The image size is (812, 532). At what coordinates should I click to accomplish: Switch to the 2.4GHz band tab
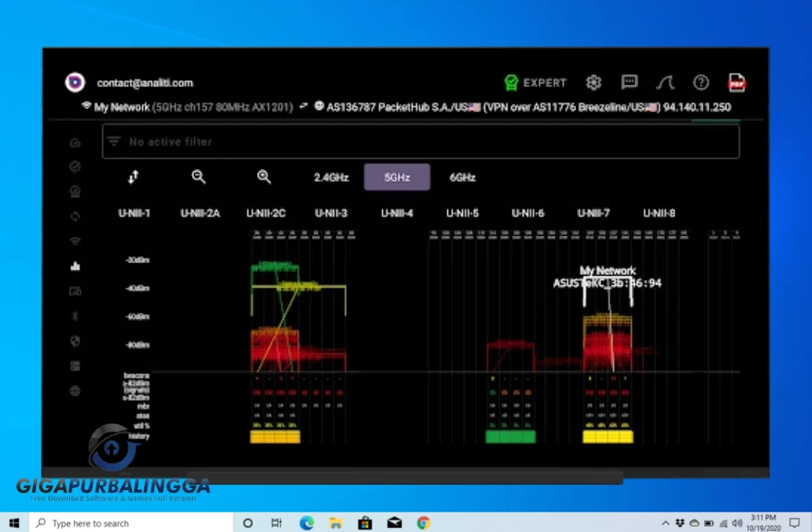coord(331,178)
